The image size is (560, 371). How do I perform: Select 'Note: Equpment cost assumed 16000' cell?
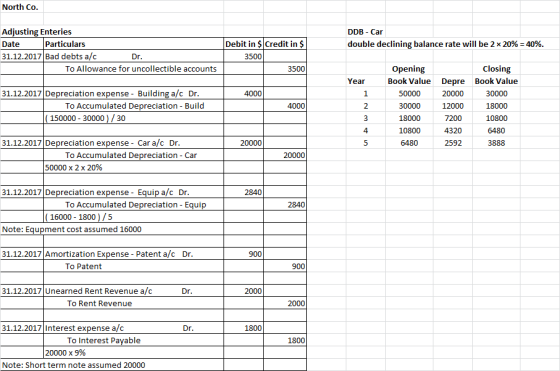(x=71, y=229)
